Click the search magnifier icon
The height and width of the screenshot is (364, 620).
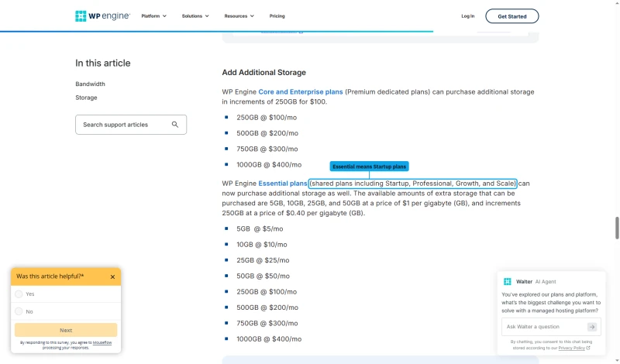[175, 125]
